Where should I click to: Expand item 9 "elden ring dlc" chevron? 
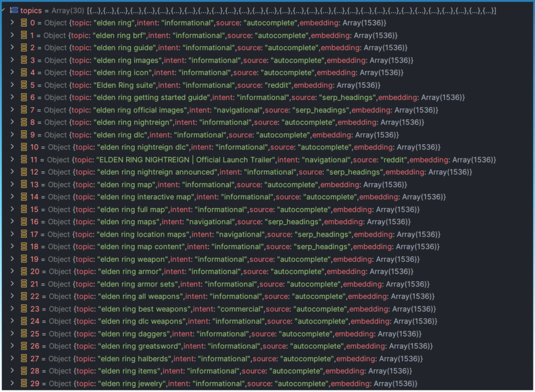(13, 135)
